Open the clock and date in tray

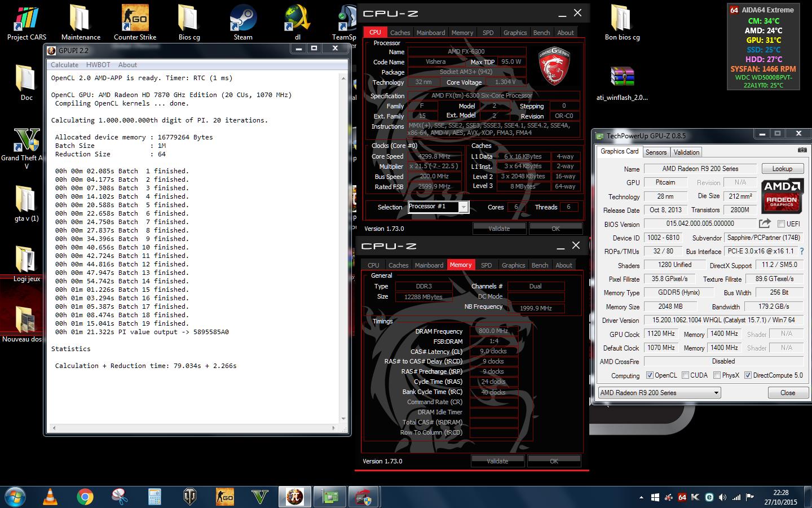coord(780,497)
